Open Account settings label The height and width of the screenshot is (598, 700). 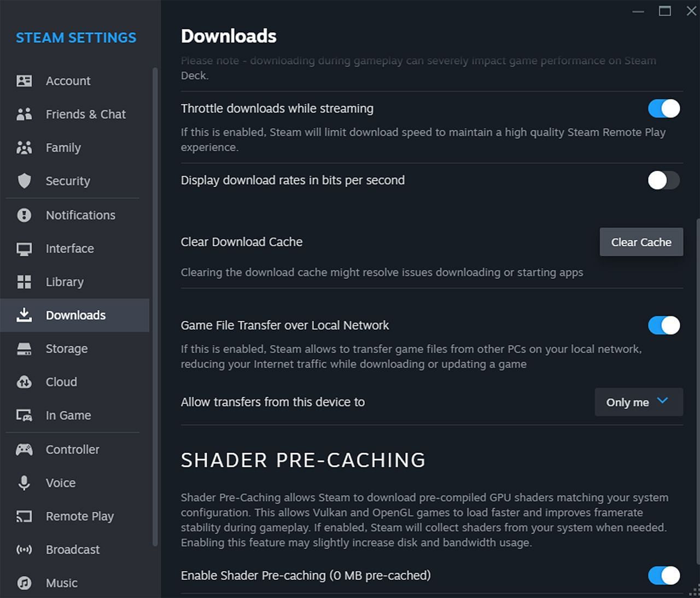point(68,81)
